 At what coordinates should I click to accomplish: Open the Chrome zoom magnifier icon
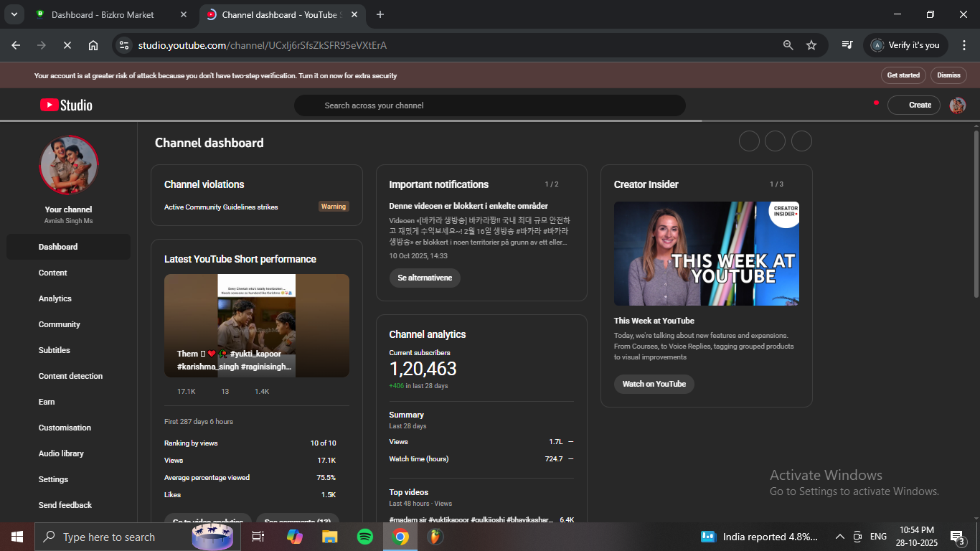(x=788, y=45)
